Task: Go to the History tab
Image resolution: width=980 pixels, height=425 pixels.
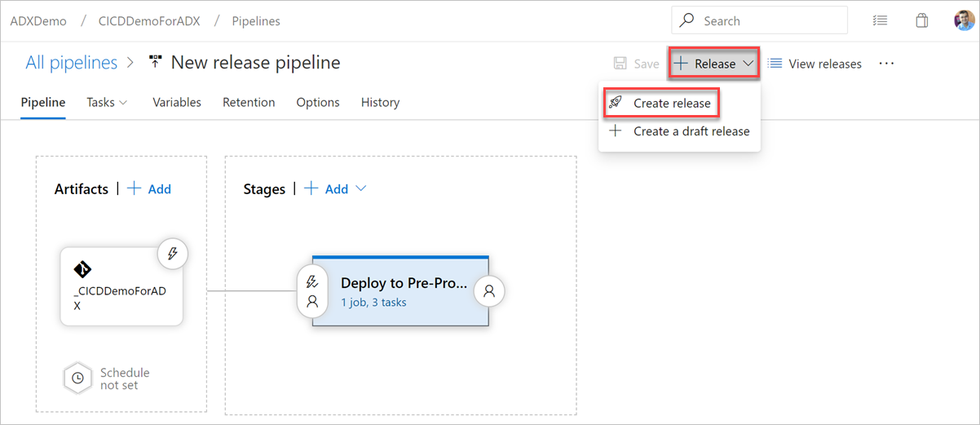Action: 380,102
